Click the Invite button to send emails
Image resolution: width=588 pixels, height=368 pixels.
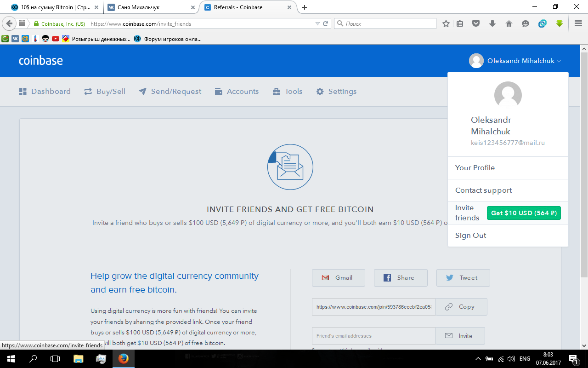[460, 336]
